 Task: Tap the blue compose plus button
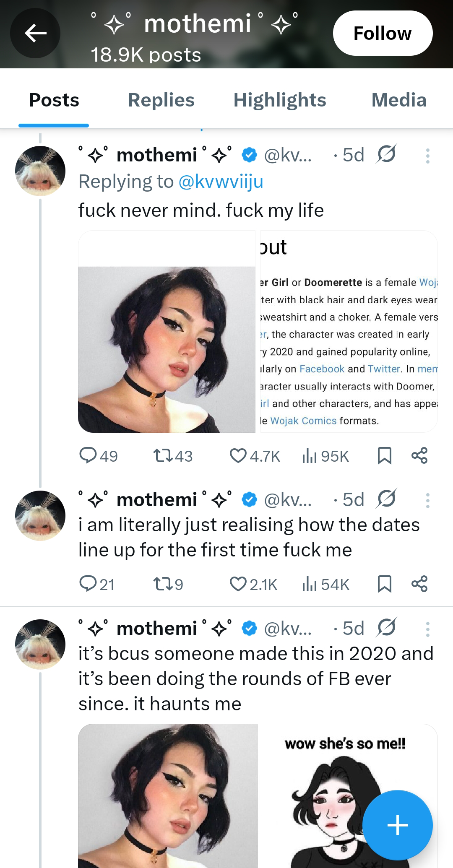click(397, 825)
